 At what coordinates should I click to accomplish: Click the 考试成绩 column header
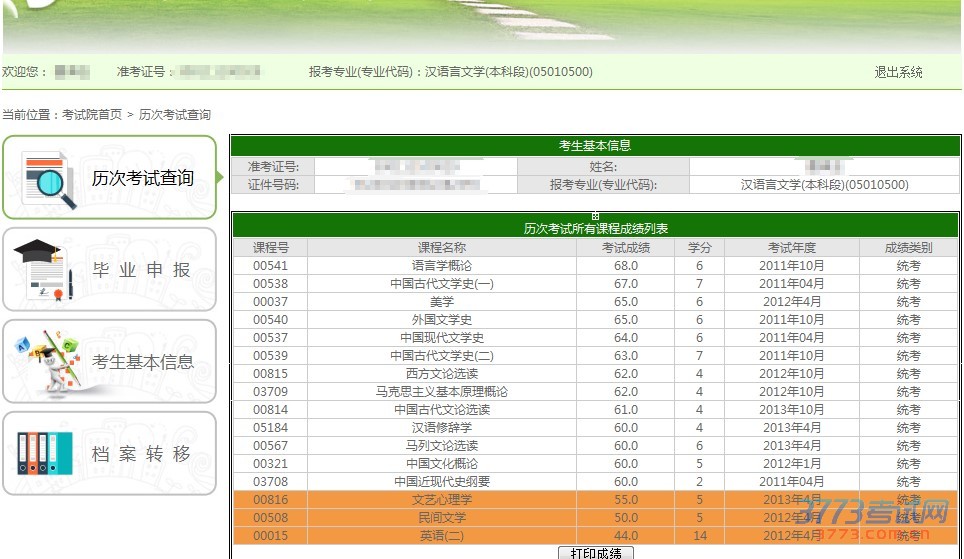[x=625, y=247]
